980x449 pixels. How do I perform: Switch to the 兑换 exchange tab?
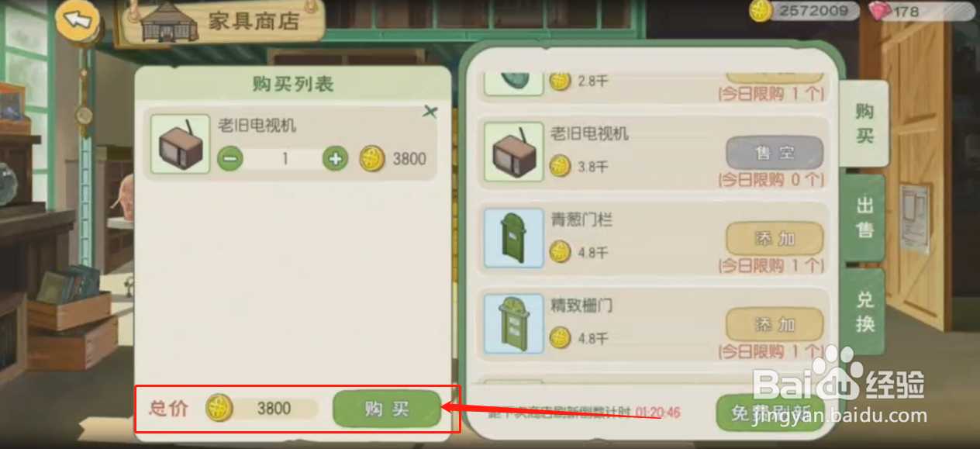point(865,312)
